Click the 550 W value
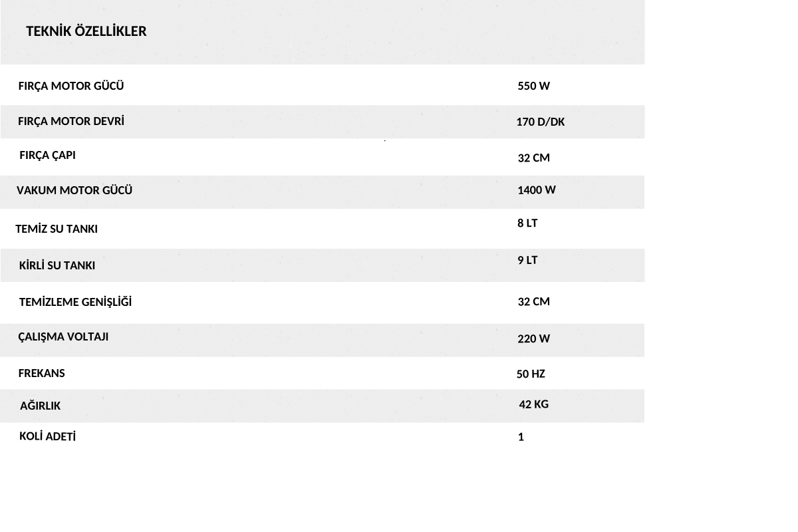This screenshot has height=532, width=798. 534,86
